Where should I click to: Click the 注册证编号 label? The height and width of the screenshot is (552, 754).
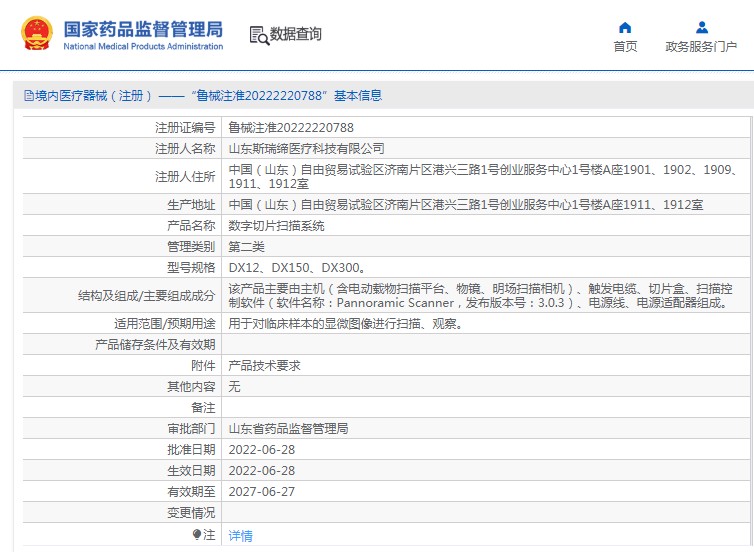point(185,127)
